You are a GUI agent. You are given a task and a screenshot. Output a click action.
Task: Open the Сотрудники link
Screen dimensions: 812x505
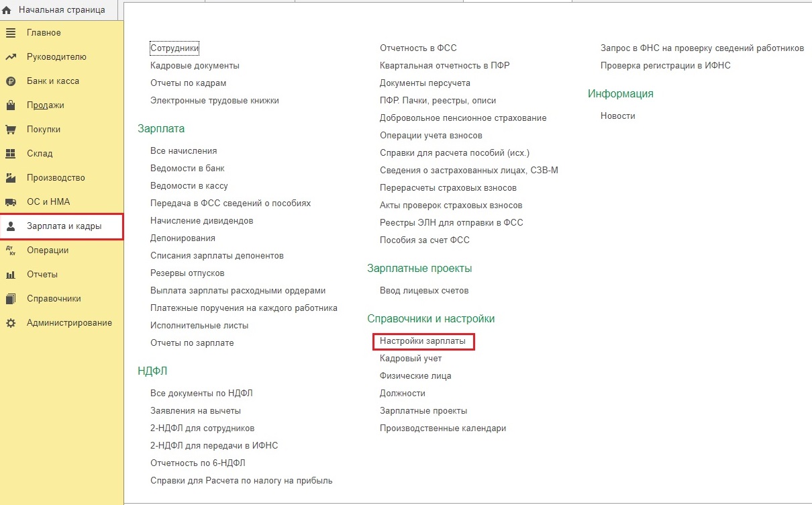174,48
